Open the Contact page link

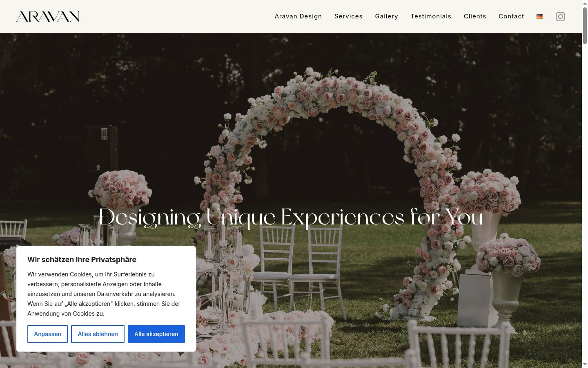(511, 16)
